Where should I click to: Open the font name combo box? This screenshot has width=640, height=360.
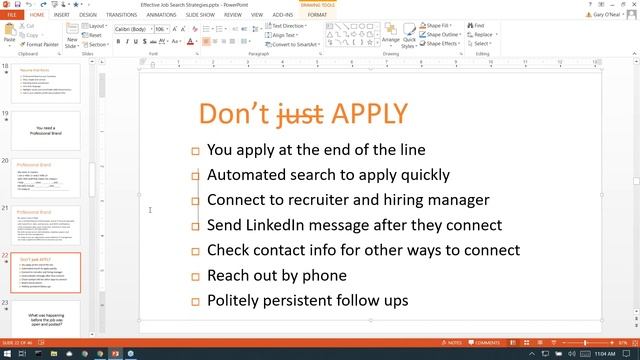click(134, 29)
